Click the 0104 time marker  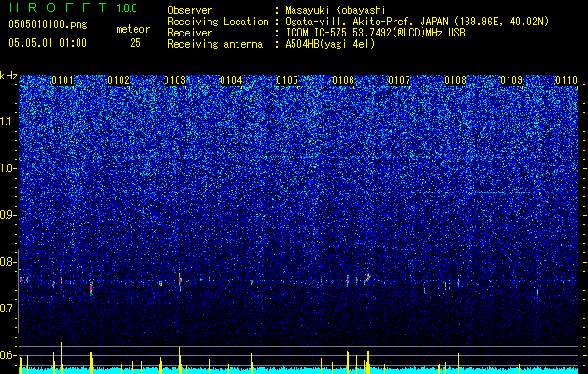[231, 80]
